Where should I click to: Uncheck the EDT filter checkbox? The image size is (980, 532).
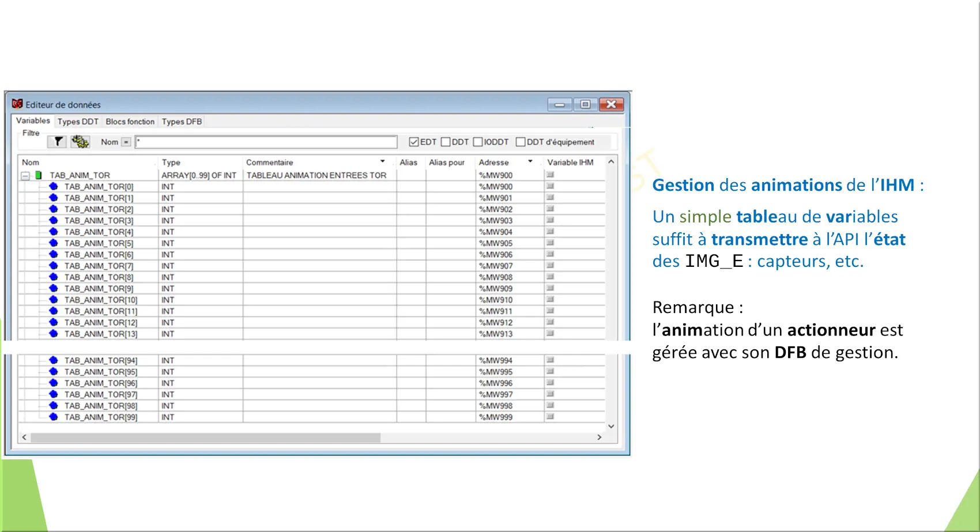tap(414, 142)
